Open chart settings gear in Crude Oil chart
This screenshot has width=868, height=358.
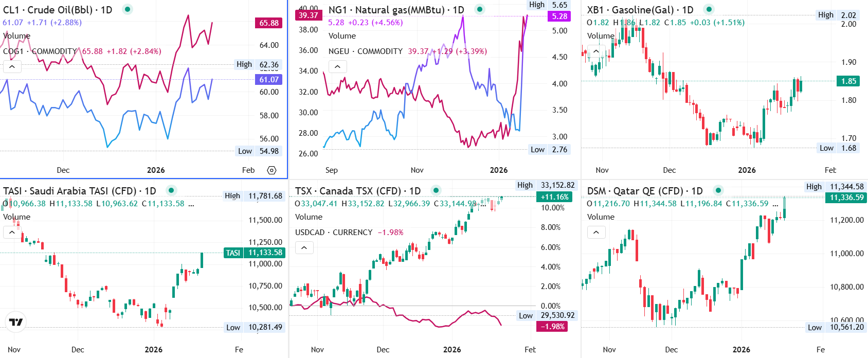pyautogui.click(x=272, y=170)
